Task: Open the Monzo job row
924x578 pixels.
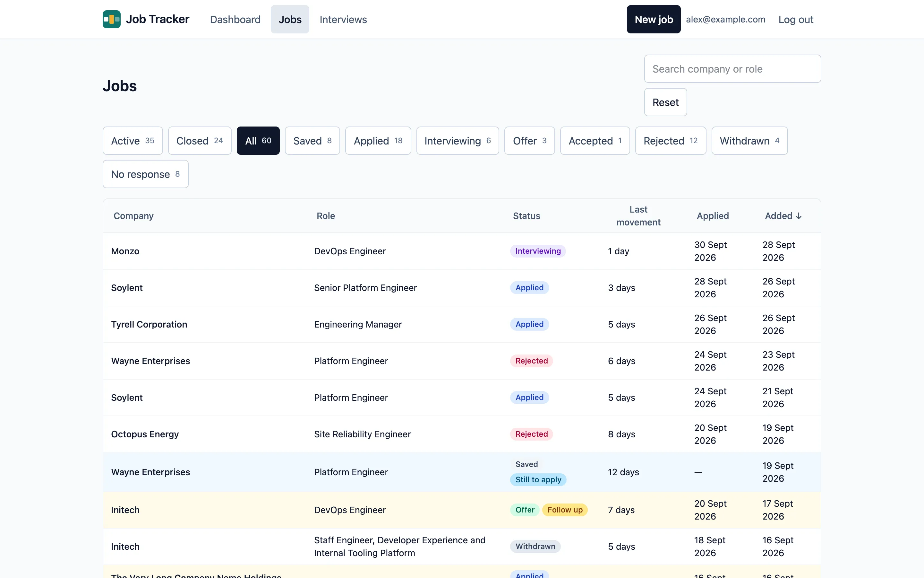Action: [462, 251]
